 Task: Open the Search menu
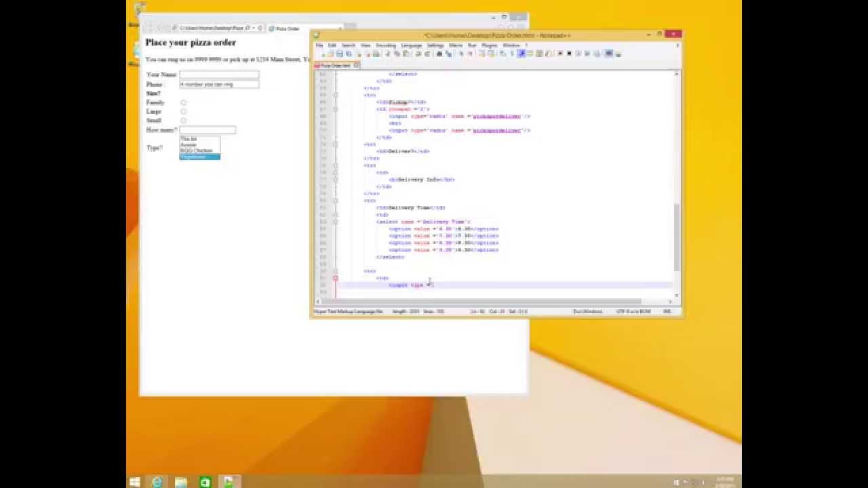click(349, 45)
